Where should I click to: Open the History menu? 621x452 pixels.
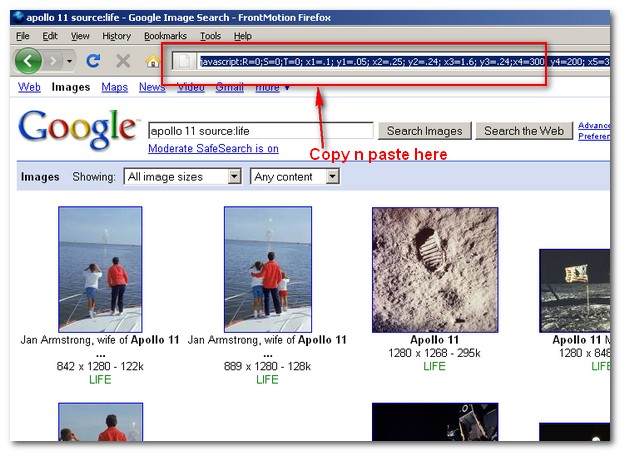116,36
